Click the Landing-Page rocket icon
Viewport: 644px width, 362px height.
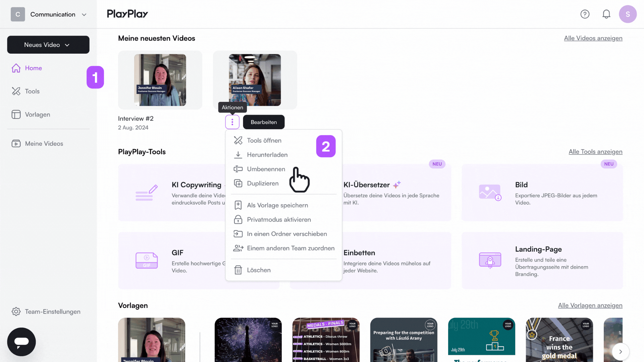tap(490, 260)
